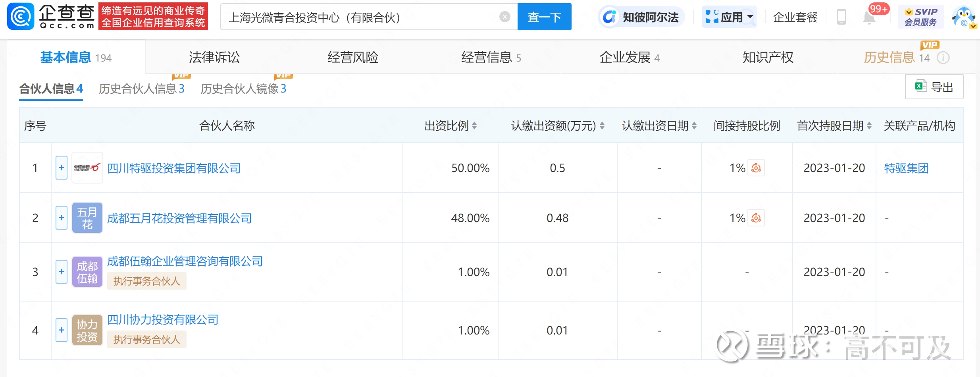Viewport: 980px width, 377px height.
Task: Expand row for 成都五月花投资管理有限公司
Action: pos(62,218)
